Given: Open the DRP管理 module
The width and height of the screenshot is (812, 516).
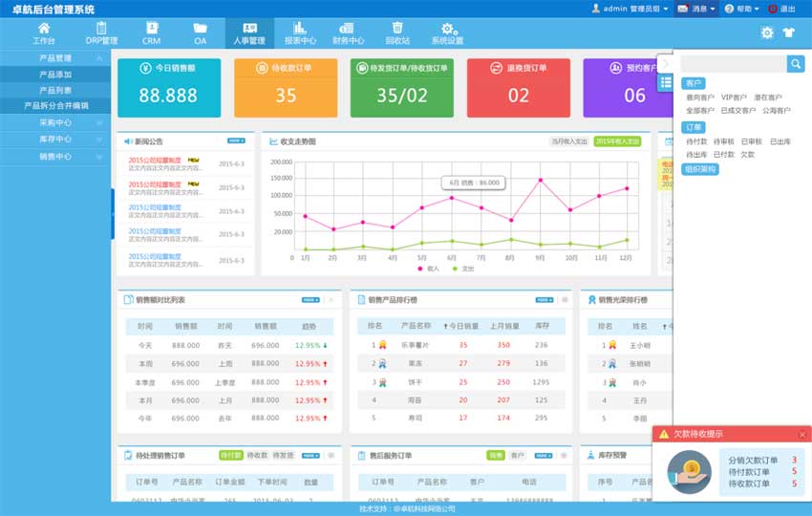Looking at the screenshot, I should click(101, 33).
